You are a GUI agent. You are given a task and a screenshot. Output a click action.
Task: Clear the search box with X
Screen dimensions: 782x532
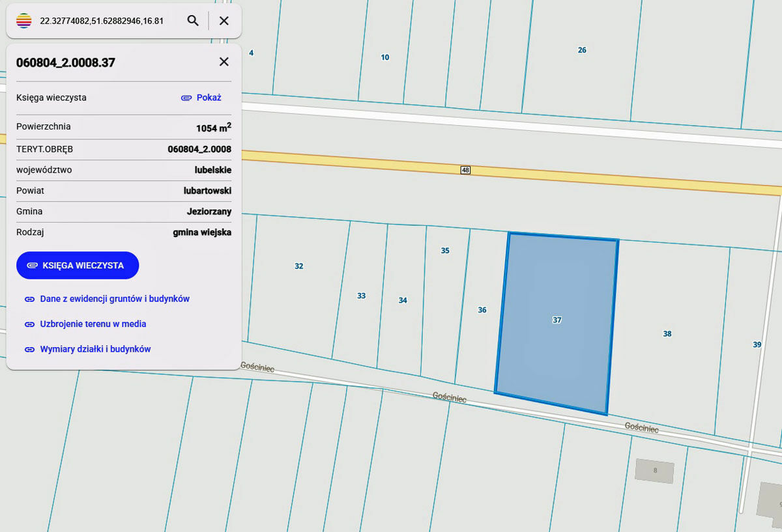(x=224, y=21)
